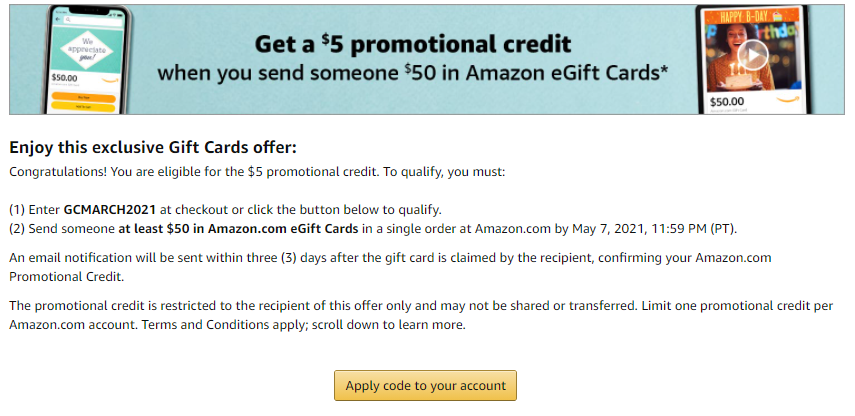Click 'Enjoy this exclusive Gift Cards offer' heading
855x416 pixels.
tap(153, 148)
